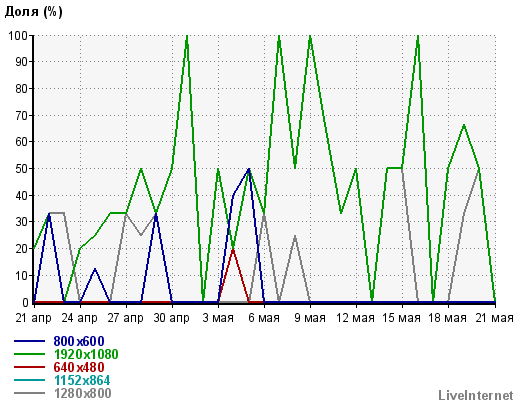Click the 640x480 legend label
Image resolution: width=520 pixels, height=405 pixels.
(x=79, y=367)
